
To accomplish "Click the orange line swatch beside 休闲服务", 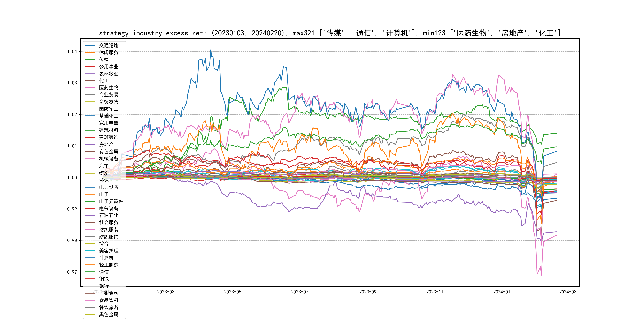I will click(x=90, y=52).
